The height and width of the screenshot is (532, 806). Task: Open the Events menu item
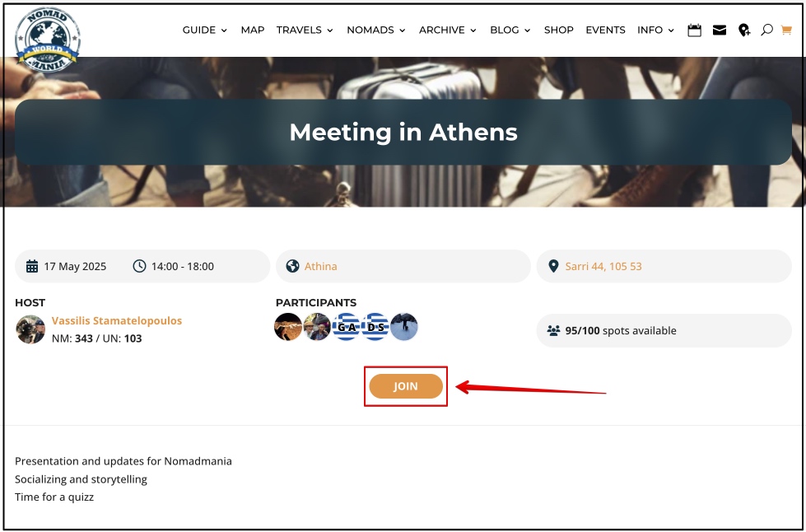click(605, 30)
